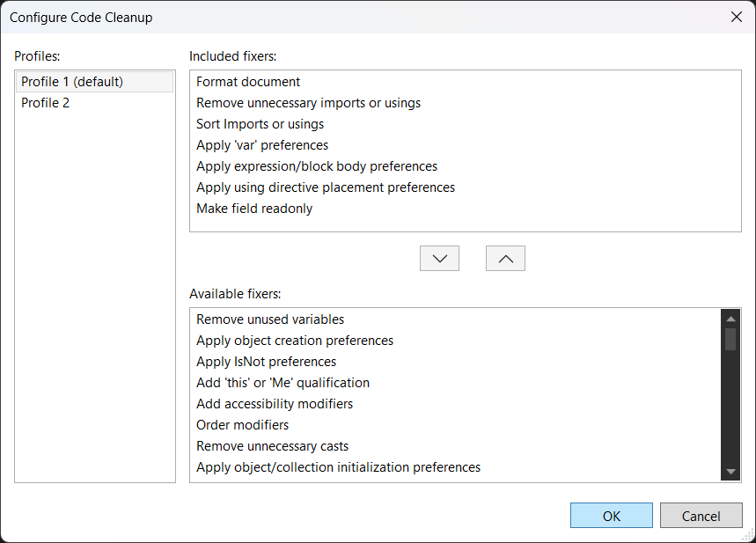Select Make field readonly fixer
This screenshot has width=756, height=543.
point(254,209)
